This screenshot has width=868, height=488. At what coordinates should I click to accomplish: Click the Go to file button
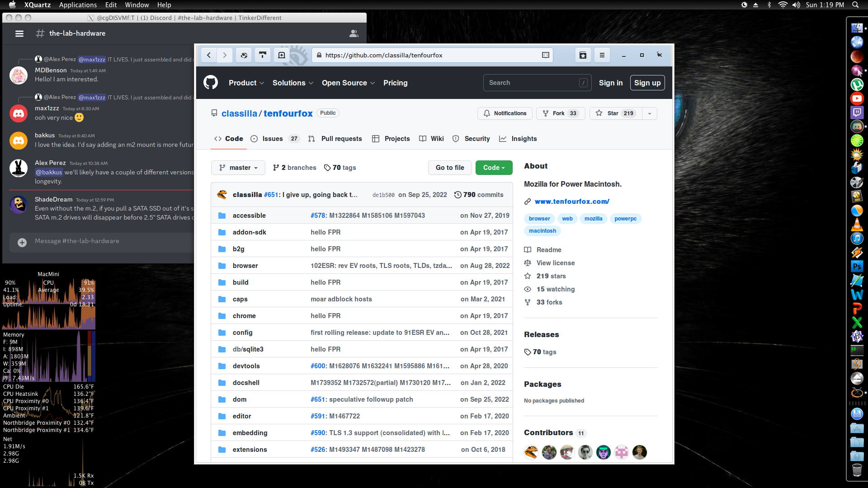[449, 168]
